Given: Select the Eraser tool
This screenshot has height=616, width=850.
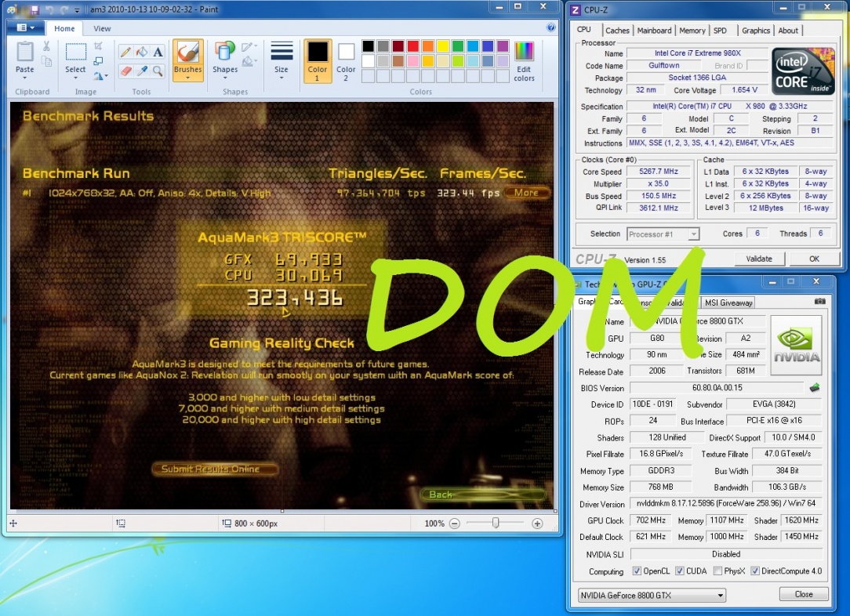Looking at the screenshot, I should pyautogui.click(x=125, y=71).
